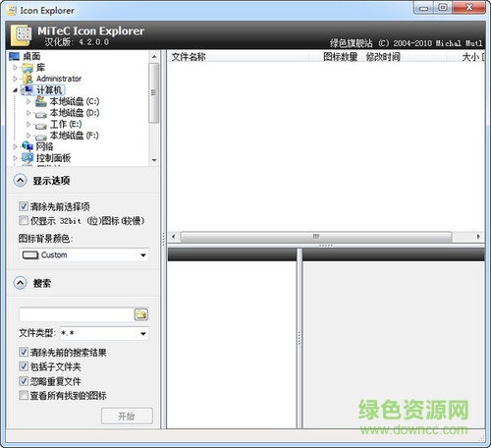
Task: Click the search path input field
Action: click(76, 314)
